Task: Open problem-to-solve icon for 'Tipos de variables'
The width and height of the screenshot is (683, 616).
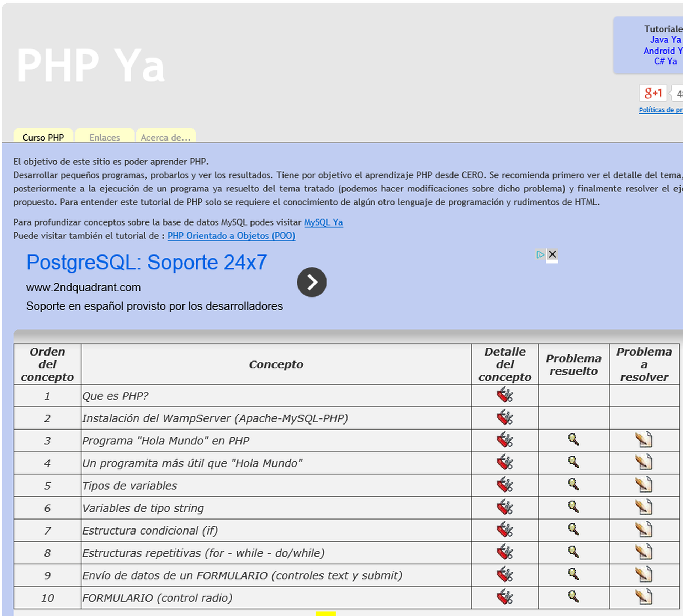Action: 644,485
